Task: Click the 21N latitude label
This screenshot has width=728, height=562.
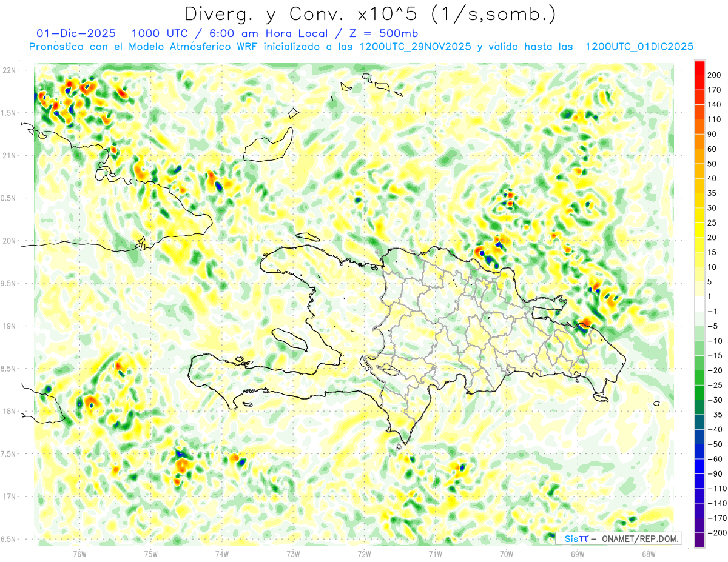Action: tap(10, 155)
